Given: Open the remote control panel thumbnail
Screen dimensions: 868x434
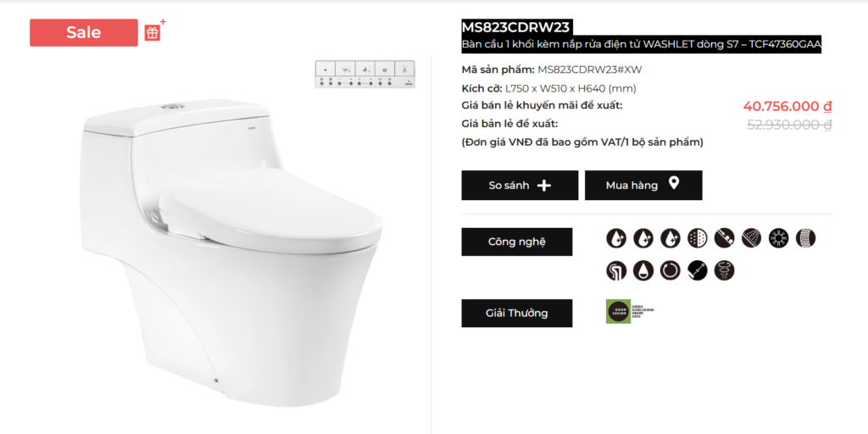Looking at the screenshot, I should [364, 75].
